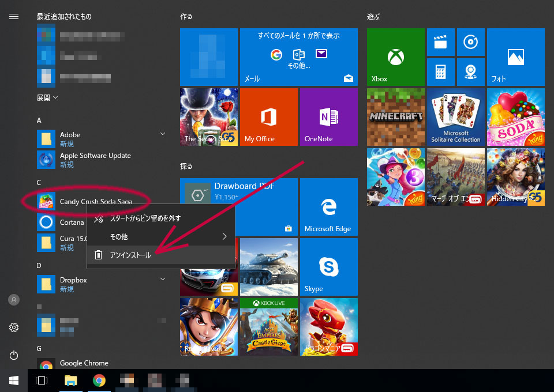
Task: Open the Groove Music disc tile
Action: [471, 42]
